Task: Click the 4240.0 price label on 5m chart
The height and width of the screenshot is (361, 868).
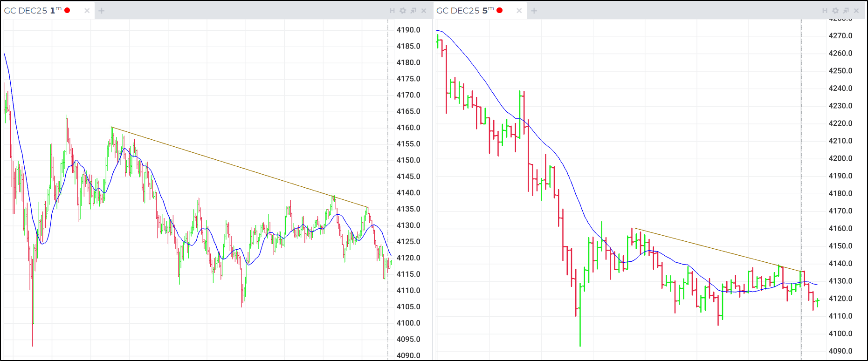Action: pyautogui.click(x=840, y=89)
